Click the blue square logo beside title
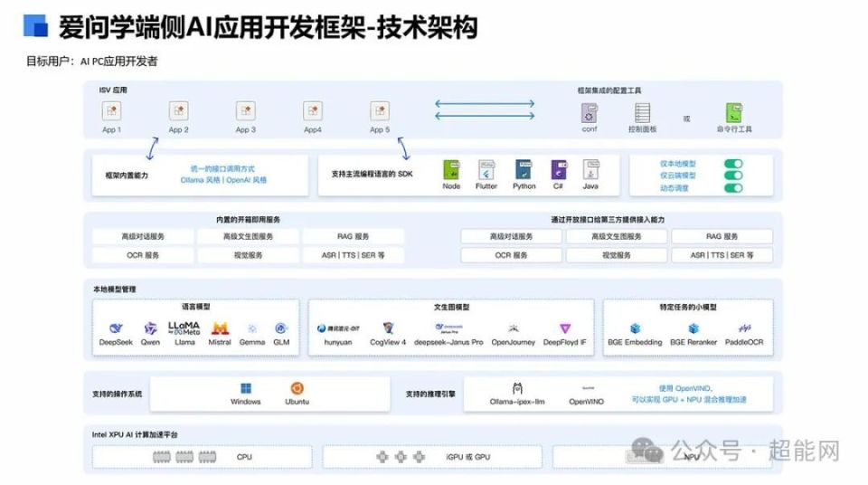Image resolution: width=868 pixels, height=485 pixels. pos(35,25)
